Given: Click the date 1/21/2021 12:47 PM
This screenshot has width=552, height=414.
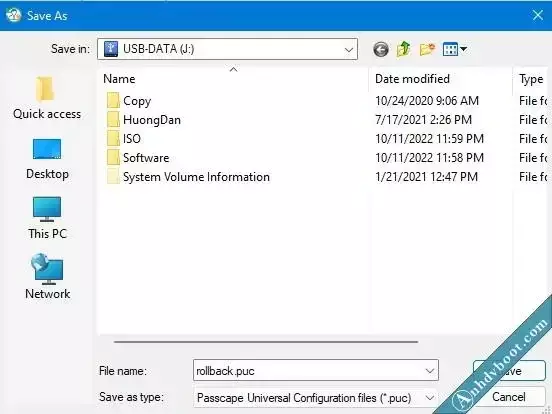Looking at the screenshot, I should tap(426, 177).
